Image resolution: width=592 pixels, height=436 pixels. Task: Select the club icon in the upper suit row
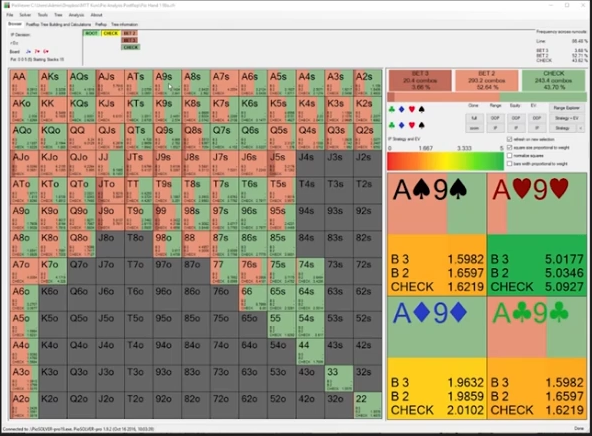(392, 109)
